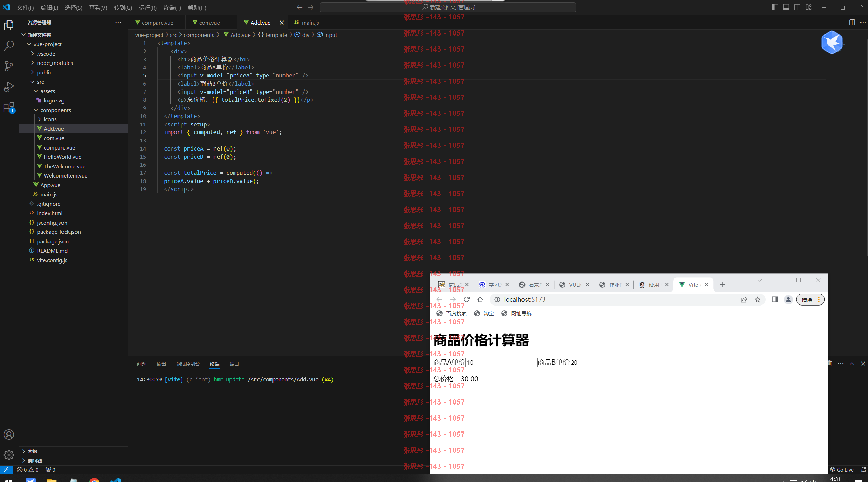Open the Search view in activity bar

pyautogui.click(x=9, y=45)
